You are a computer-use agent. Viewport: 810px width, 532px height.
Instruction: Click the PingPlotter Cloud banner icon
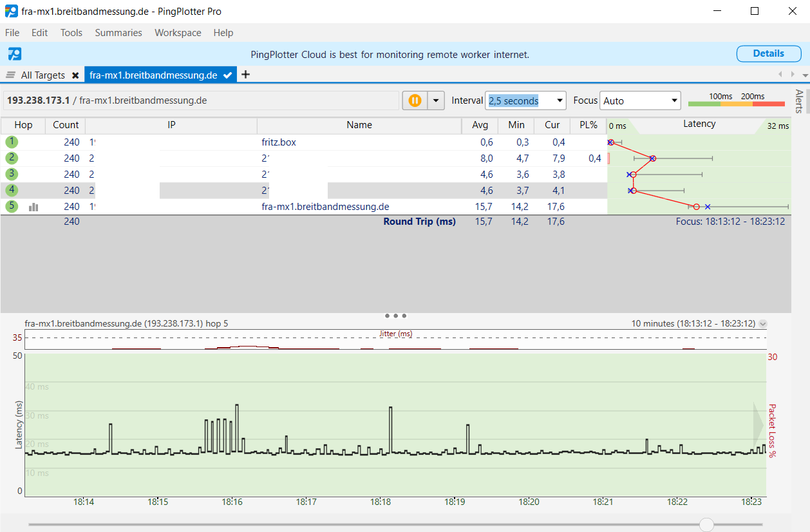15,54
